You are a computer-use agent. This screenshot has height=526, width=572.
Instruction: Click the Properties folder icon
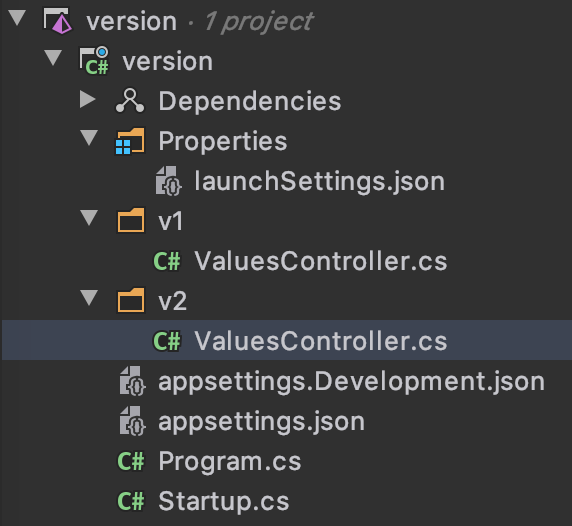click(x=130, y=141)
